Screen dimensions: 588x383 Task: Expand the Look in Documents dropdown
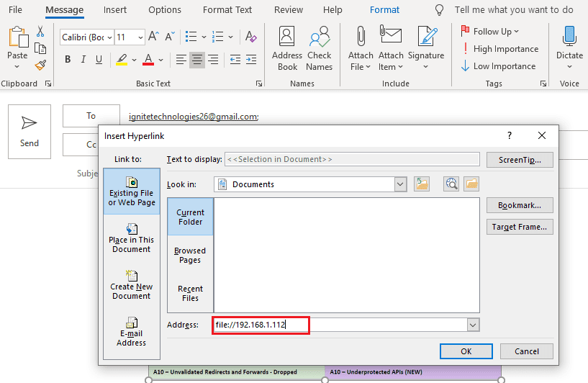pos(400,184)
